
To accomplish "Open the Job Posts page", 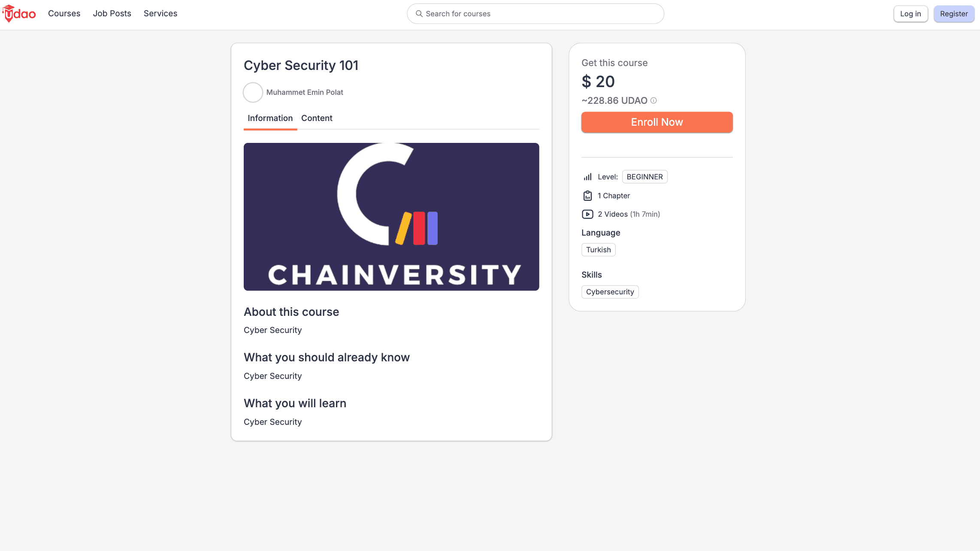I will 112,13.
